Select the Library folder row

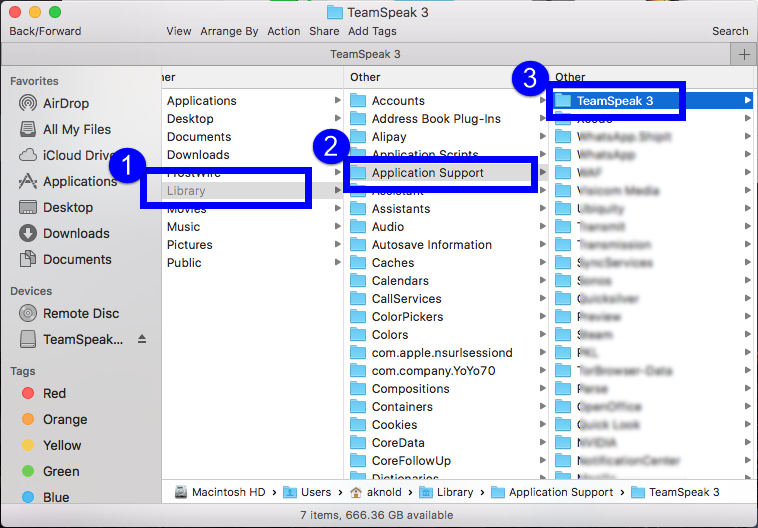[x=252, y=191]
